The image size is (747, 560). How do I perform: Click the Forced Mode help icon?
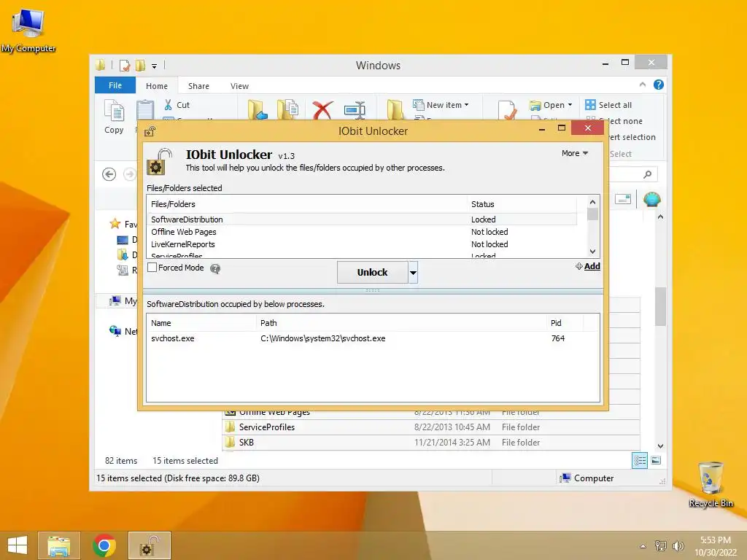pos(215,268)
